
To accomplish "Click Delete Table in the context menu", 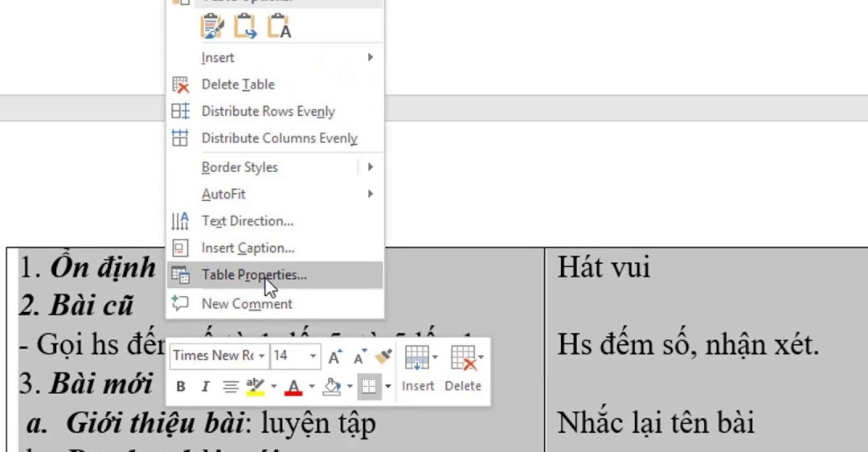I will [x=238, y=84].
